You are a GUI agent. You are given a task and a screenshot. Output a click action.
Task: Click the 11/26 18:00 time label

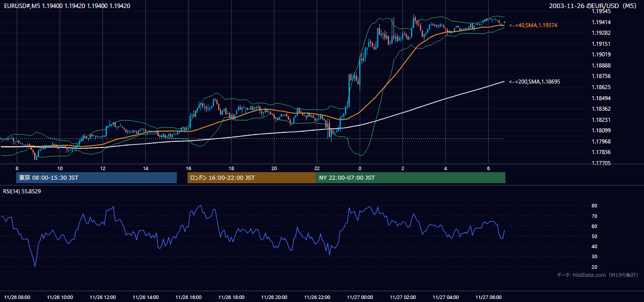coord(231,297)
